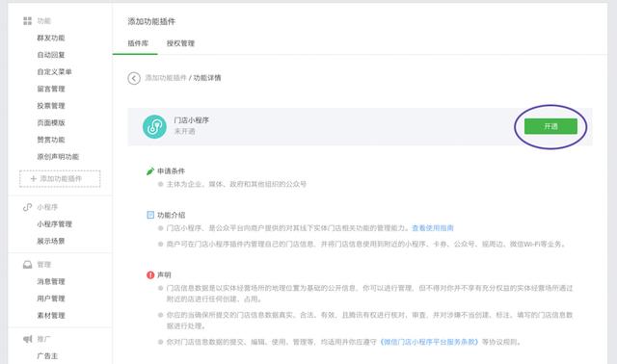
Task: Open 页面模版 in the sidebar
Action: coord(51,122)
